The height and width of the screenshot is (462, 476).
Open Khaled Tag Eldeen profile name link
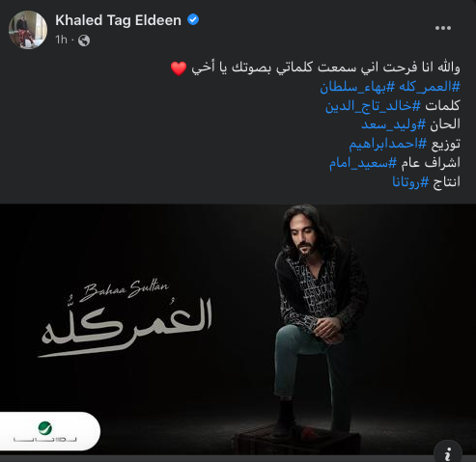click(x=118, y=20)
